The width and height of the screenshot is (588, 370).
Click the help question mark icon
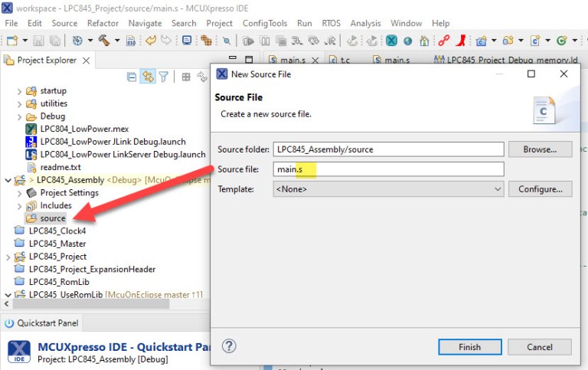(x=228, y=346)
